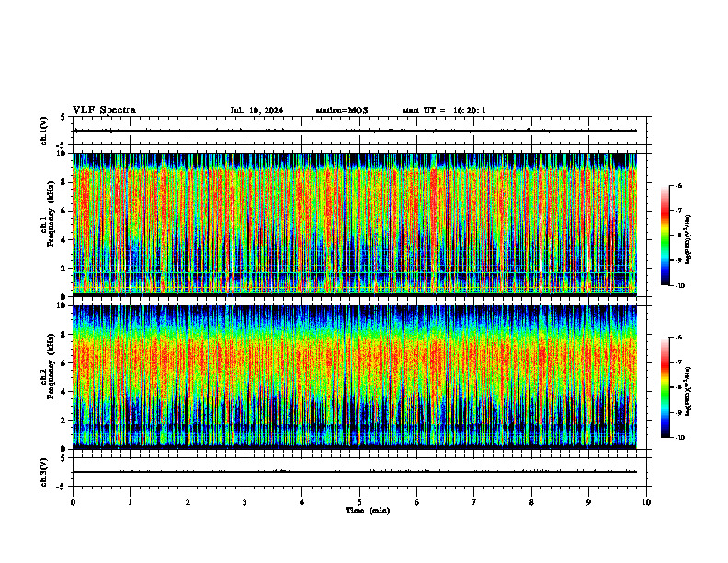The width and height of the screenshot is (728, 563).
Task: Click the "ch.3(V)" waveform axis label
Action: click(44, 472)
